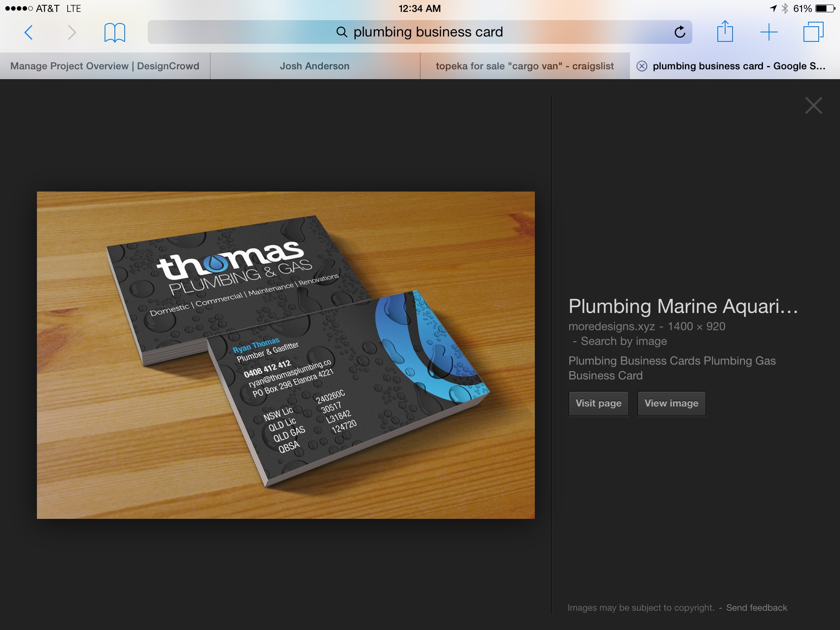
Task: Tap the battery indicator in status bar
Action: 825,9
